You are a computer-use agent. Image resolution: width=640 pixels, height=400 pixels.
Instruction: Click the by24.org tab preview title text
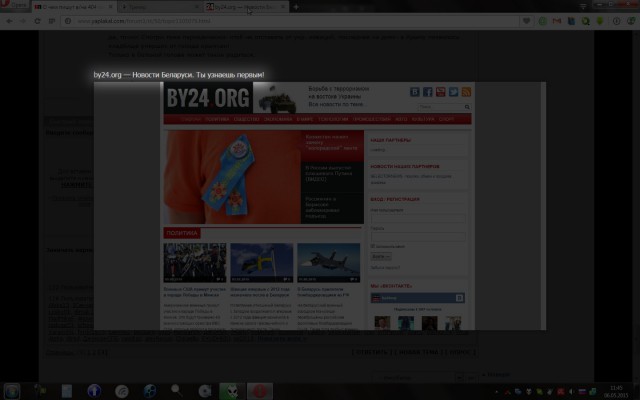click(x=179, y=75)
